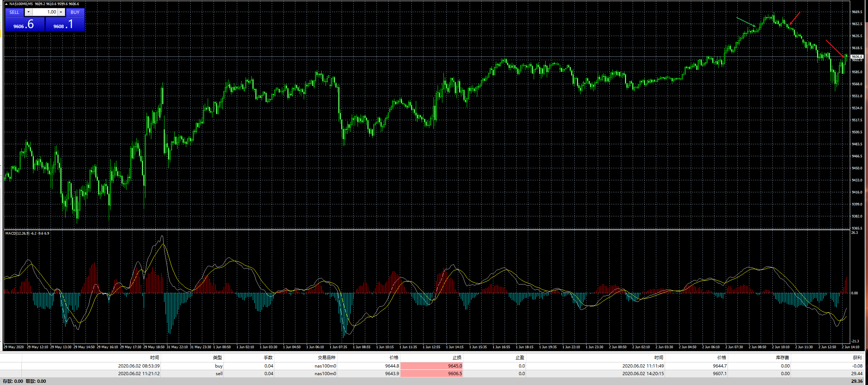Click the SELL button in one-click trading panel
The height and width of the screenshot is (385, 868).
pos(14,12)
